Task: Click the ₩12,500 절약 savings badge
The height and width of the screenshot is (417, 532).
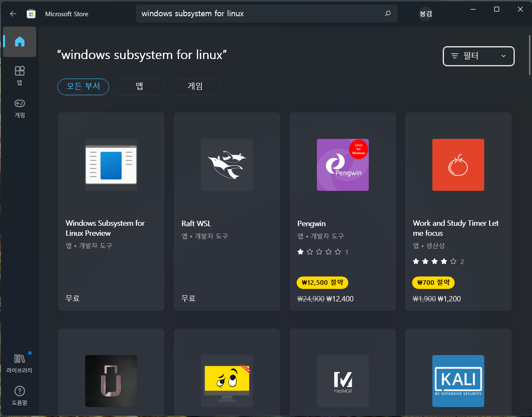Action: click(322, 283)
